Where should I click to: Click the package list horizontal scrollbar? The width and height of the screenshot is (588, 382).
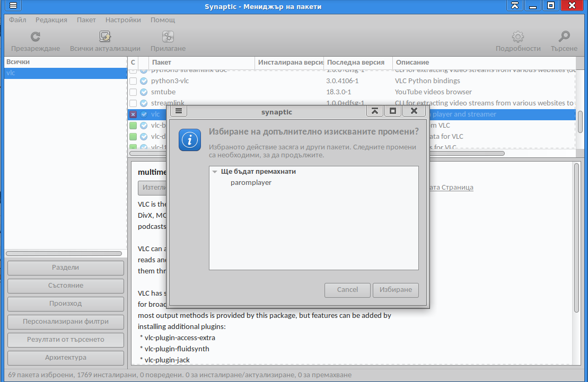point(467,153)
